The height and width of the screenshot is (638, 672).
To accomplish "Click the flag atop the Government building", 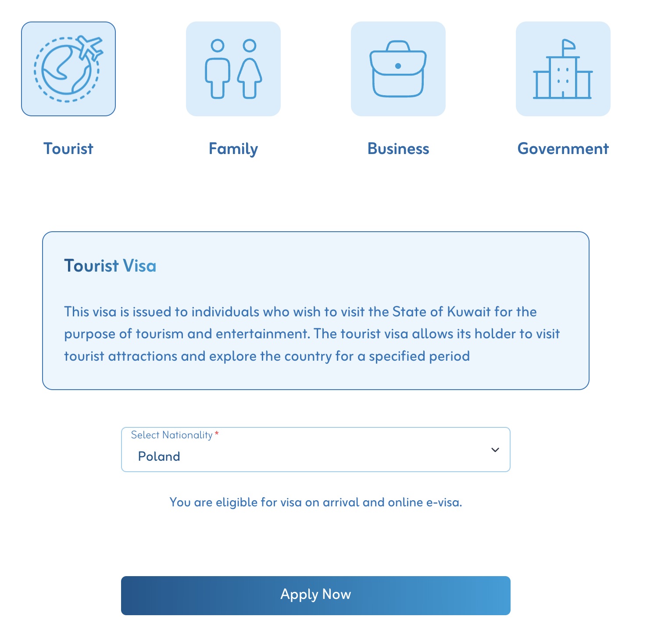I will (x=568, y=45).
